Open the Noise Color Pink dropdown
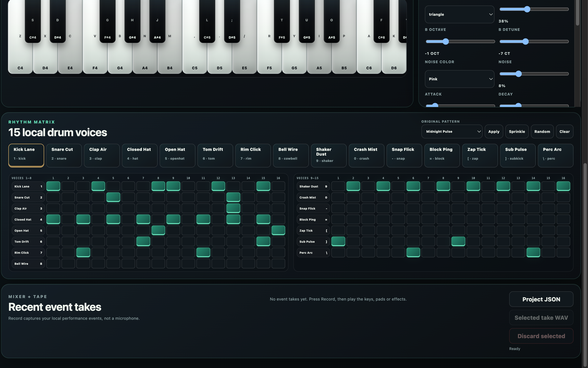This screenshot has height=368, width=588. pos(459,79)
